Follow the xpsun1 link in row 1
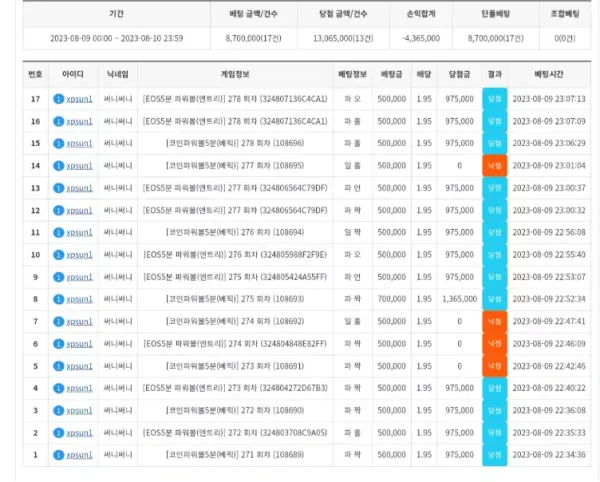The height and width of the screenshot is (482, 600). (79, 455)
